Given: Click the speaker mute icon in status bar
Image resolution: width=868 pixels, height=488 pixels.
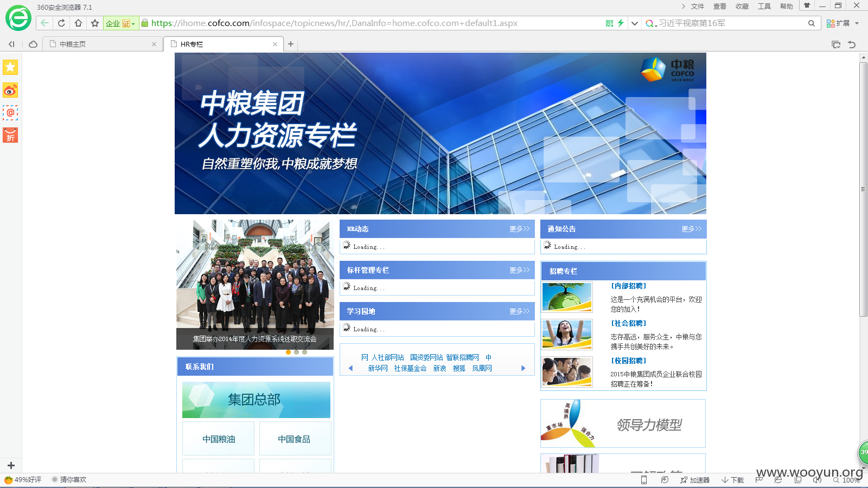Looking at the screenshot, I should [x=817, y=480].
